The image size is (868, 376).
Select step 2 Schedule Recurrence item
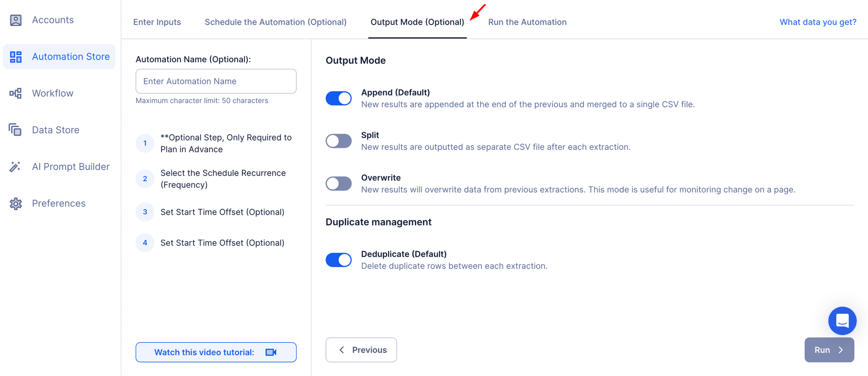point(223,179)
